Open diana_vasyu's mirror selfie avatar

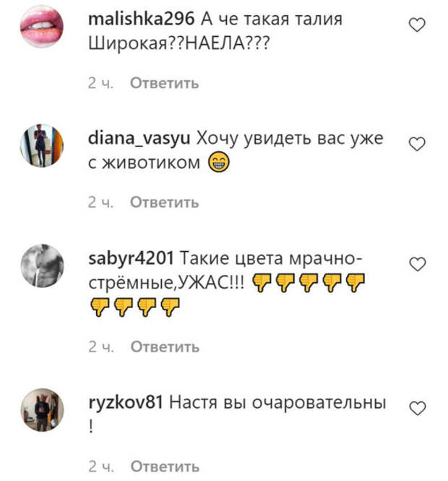pyautogui.click(x=42, y=145)
